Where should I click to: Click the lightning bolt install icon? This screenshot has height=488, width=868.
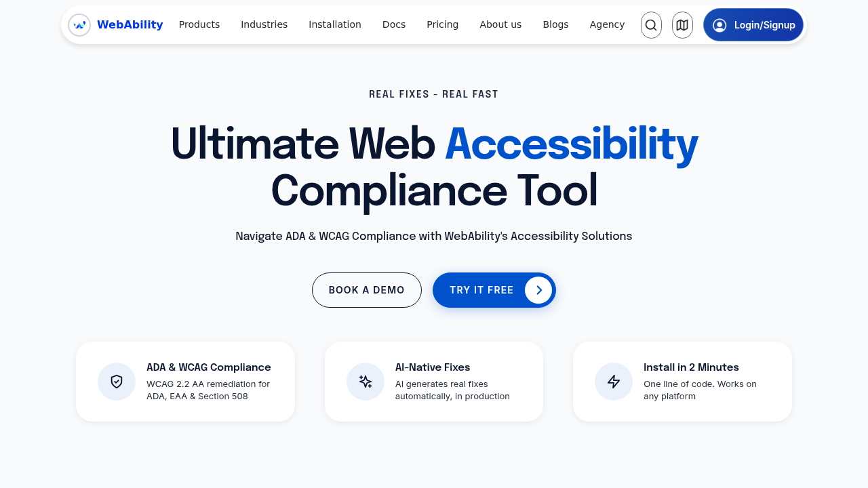coord(614,382)
